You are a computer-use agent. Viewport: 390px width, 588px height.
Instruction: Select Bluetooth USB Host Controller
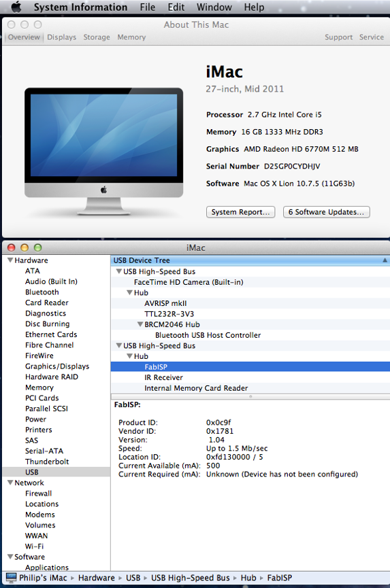pyautogui.click(x=208, y=335)
